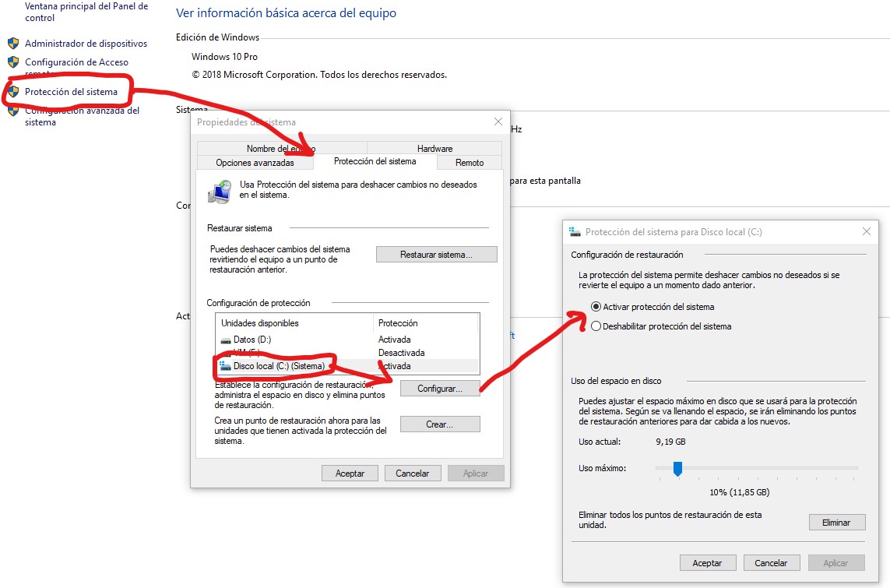The height and width of the screenshot is (588, 890).
Task: Open Configuración de Acceso remoto link
Action: [x=76, y=68]
